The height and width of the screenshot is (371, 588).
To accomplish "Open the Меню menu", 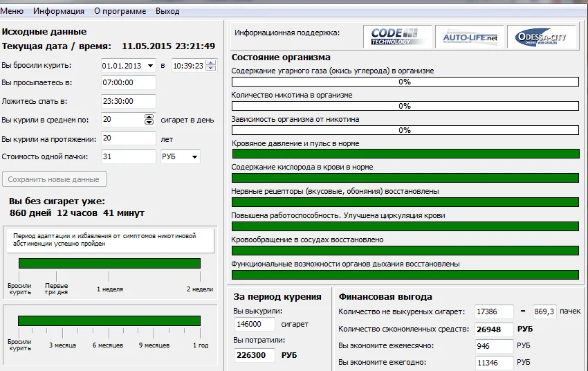I will point(12,11).
